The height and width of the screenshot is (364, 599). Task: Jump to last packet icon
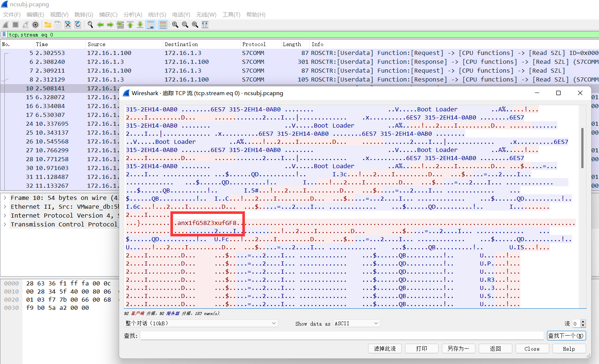(x=140, y=25)
